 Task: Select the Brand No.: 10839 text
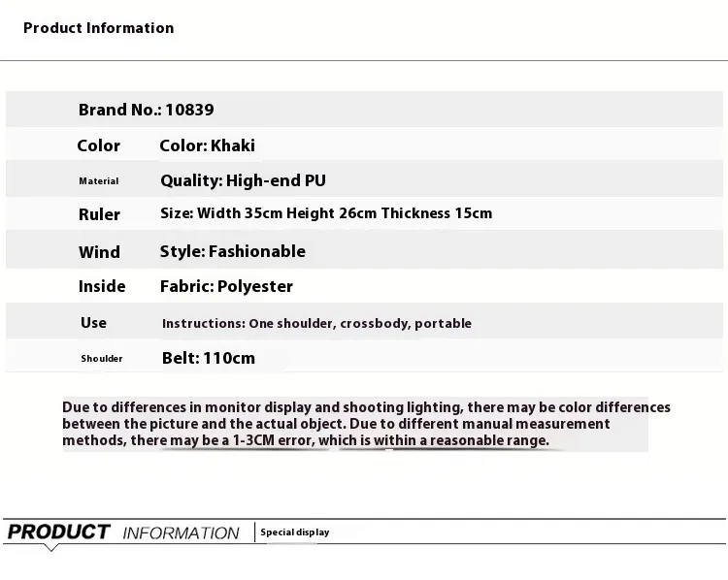146,110
